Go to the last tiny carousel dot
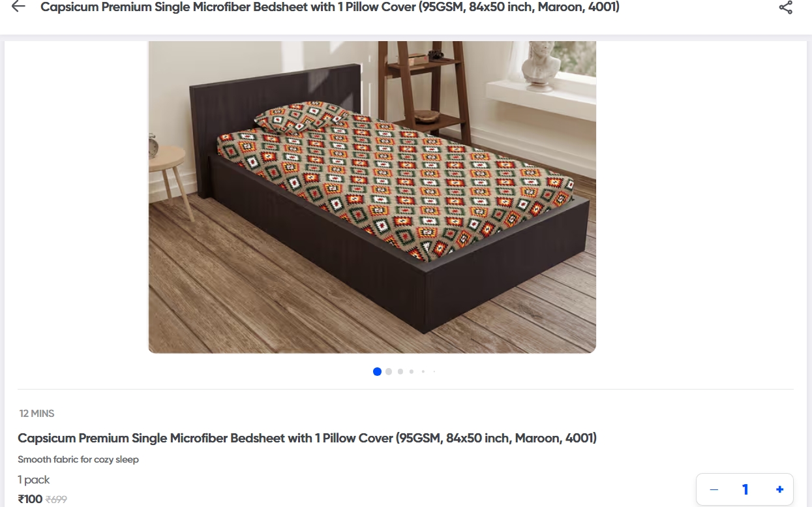 (x=434, y=371)
